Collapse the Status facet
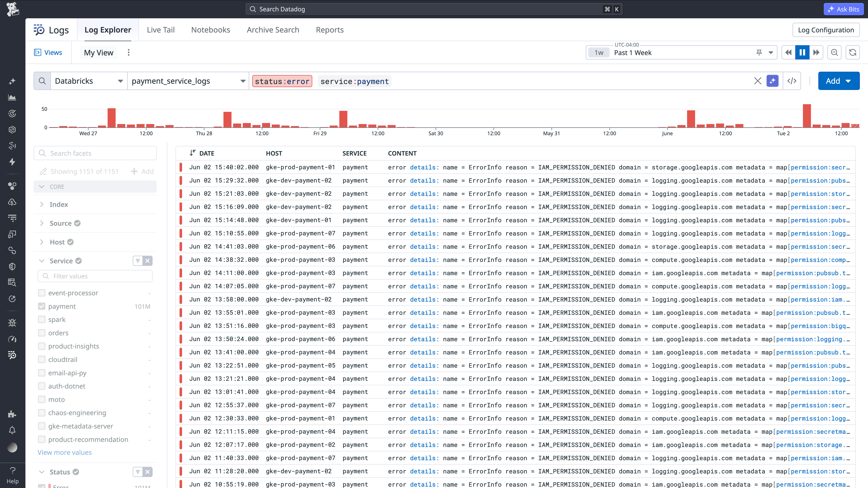The height and width of the screenshot is (488, 868). pos(42,472)
